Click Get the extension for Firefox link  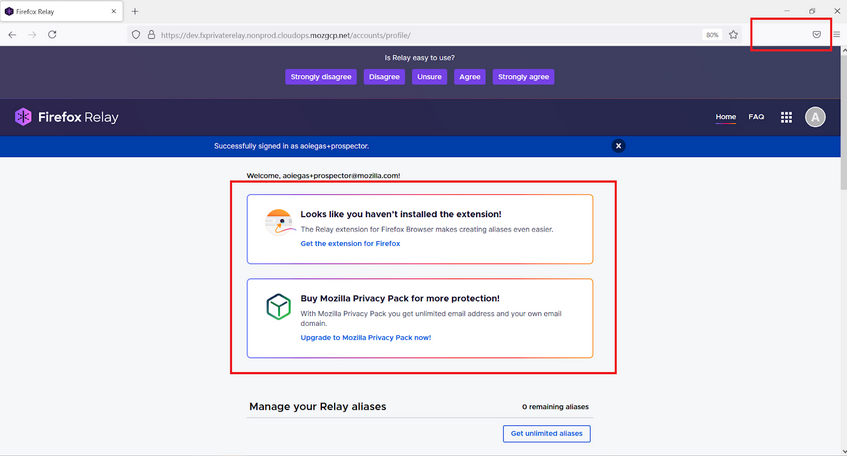350,244
